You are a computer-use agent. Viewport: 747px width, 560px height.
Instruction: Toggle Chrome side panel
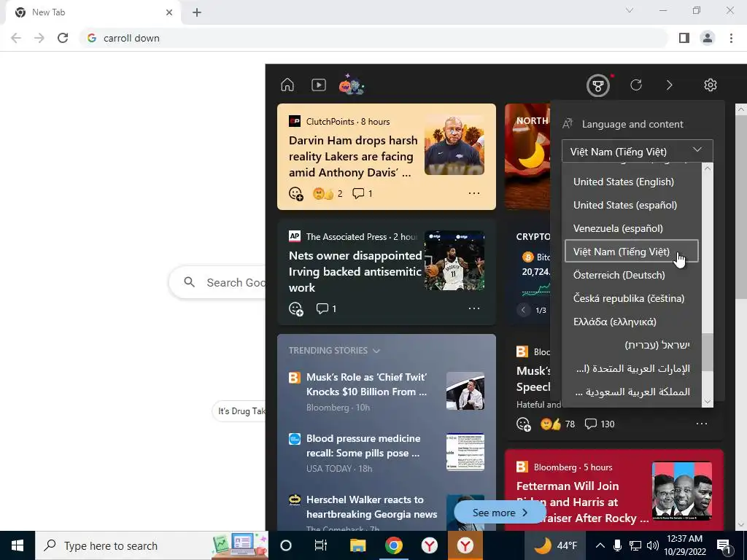pyautogui.click(x=684, y=38)
